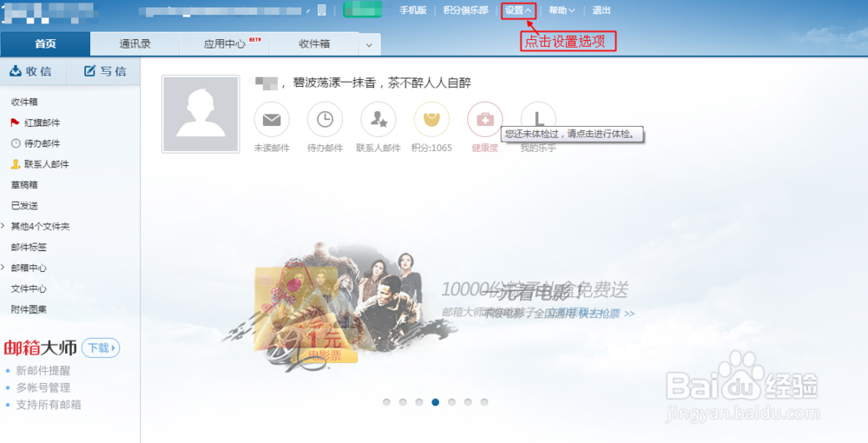
Task: Click the 邮箱大师 下载 button
Action: pyautogui.click(x=101, y=347)
